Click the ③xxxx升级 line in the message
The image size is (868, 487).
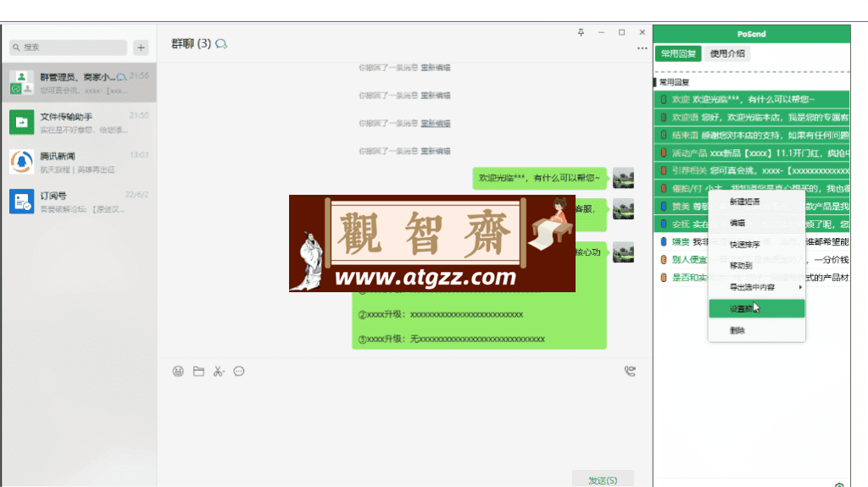coord(452,339)
